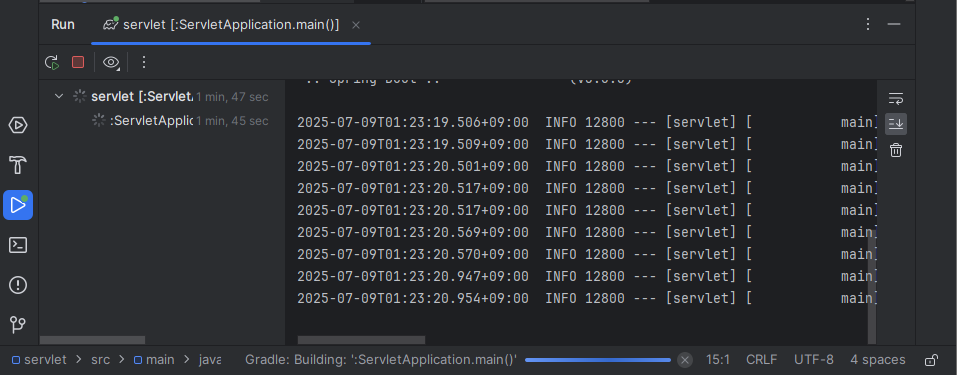957x375 pixels.
Task: Click src breadcrumb in navigation bar
Action: [x=101, y=360]
